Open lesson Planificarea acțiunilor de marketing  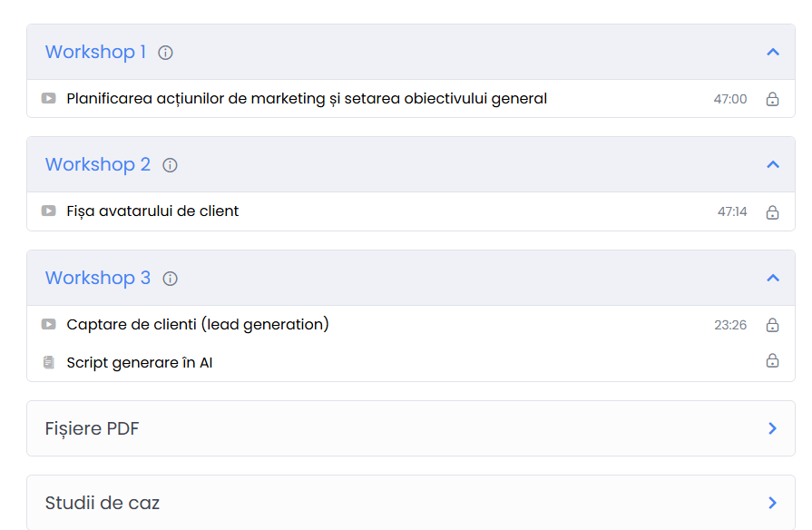coord(307,98)
